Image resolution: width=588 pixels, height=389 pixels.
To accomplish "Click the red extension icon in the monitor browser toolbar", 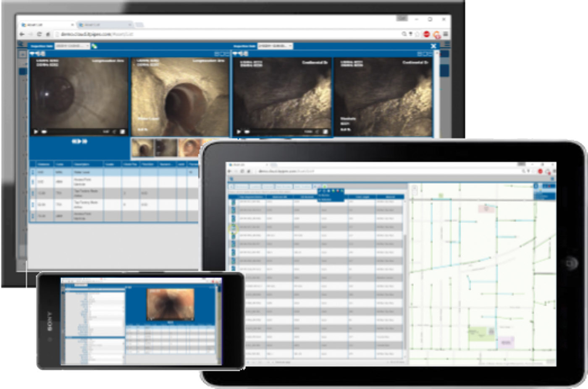I will [426, 34].
